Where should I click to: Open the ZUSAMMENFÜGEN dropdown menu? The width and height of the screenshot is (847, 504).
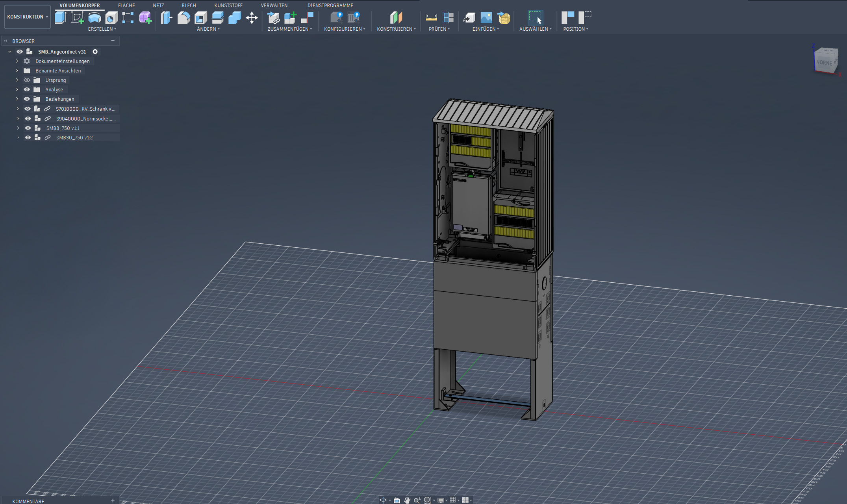point(290,29)
